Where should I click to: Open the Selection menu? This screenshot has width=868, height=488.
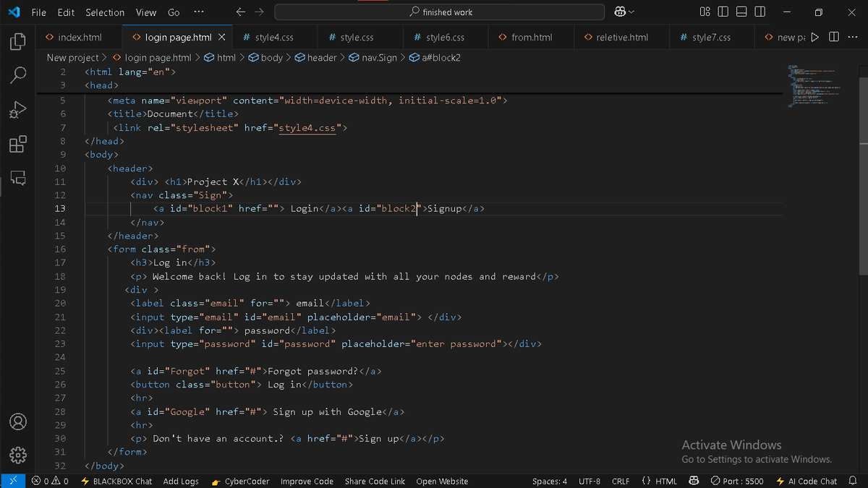pyautogui.click(x=105, y=12)
